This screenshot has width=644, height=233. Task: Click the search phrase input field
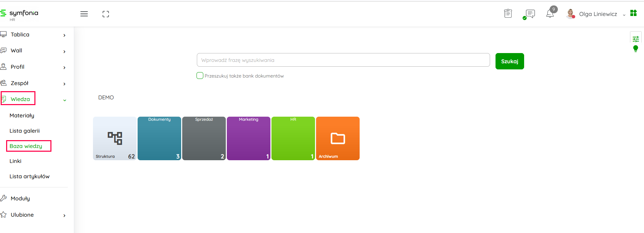(x=343, y=60)
